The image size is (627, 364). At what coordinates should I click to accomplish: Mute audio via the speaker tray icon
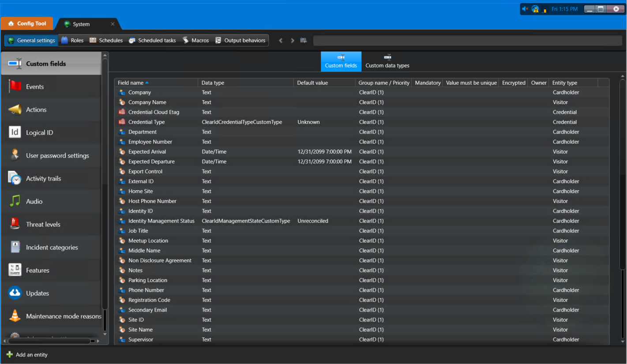525,8
